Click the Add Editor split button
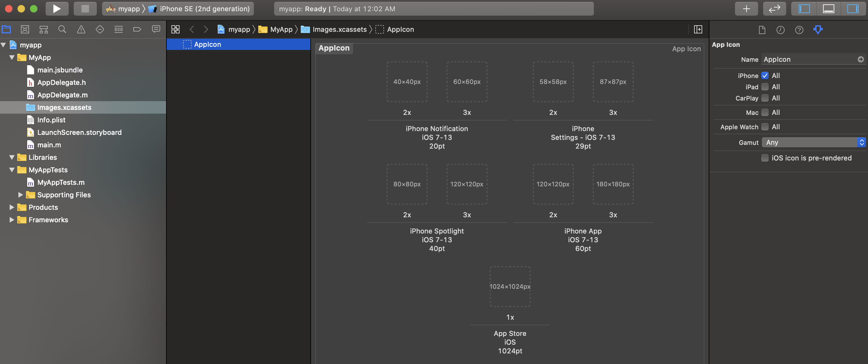This screenshot has width=868, height=364. tap(698, 29)
